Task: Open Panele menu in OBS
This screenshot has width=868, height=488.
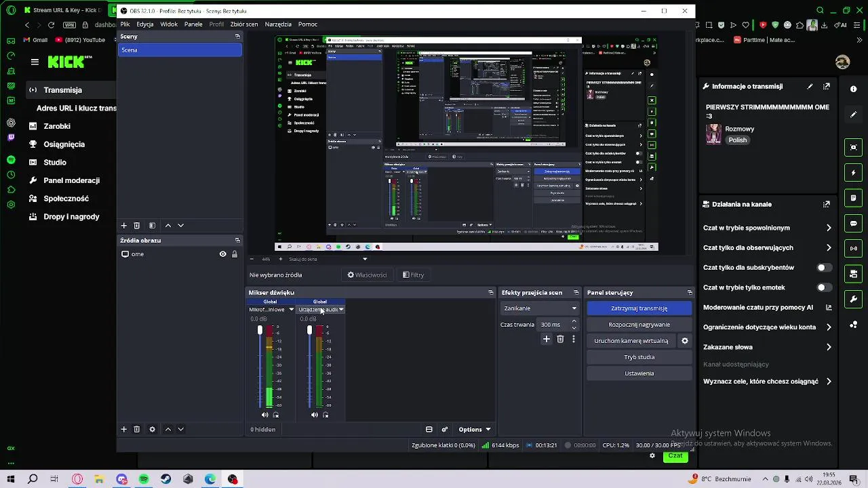Action: [193, 24]
